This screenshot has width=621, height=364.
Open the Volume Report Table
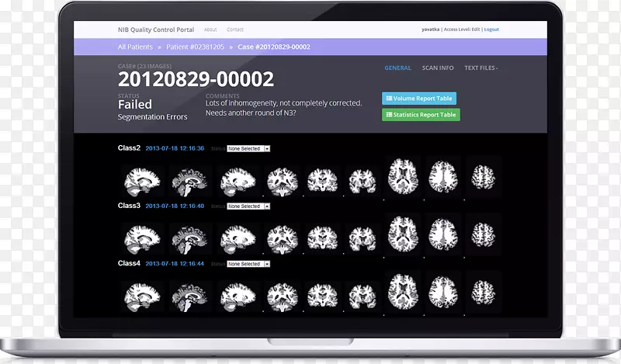pos(419,99)
